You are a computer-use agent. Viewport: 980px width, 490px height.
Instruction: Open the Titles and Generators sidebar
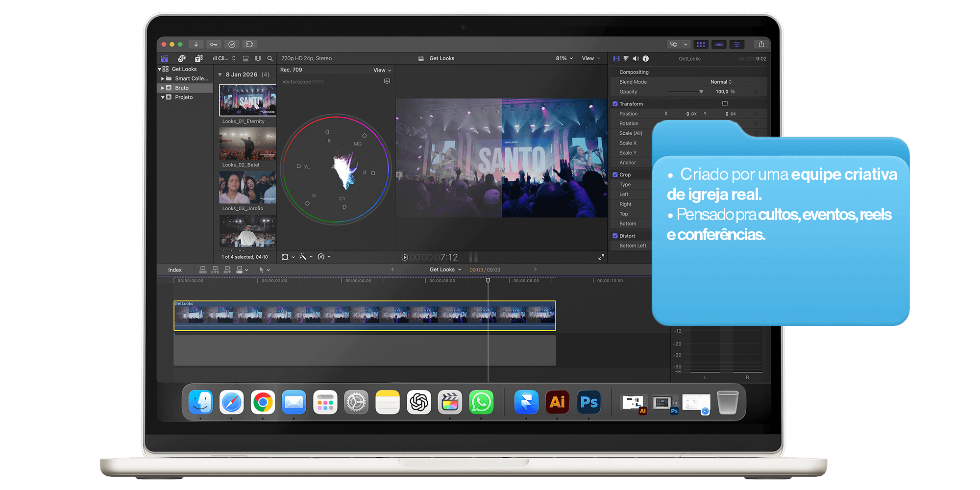pyautogui.click(x=198, y=58)
